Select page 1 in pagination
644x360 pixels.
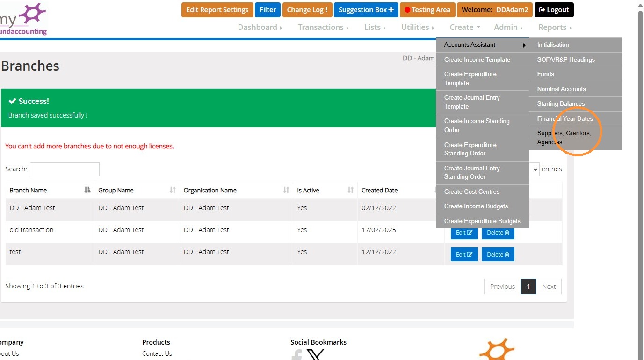[528, 287]
